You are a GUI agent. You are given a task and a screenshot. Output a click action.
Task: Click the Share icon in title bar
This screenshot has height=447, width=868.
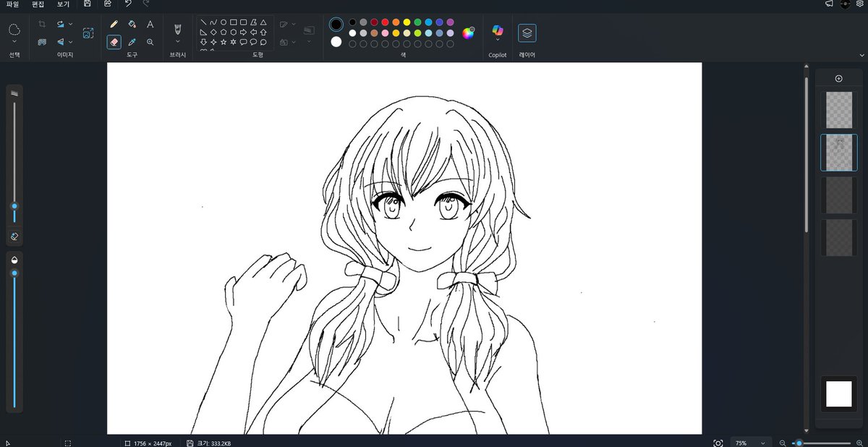pos(107,4)
